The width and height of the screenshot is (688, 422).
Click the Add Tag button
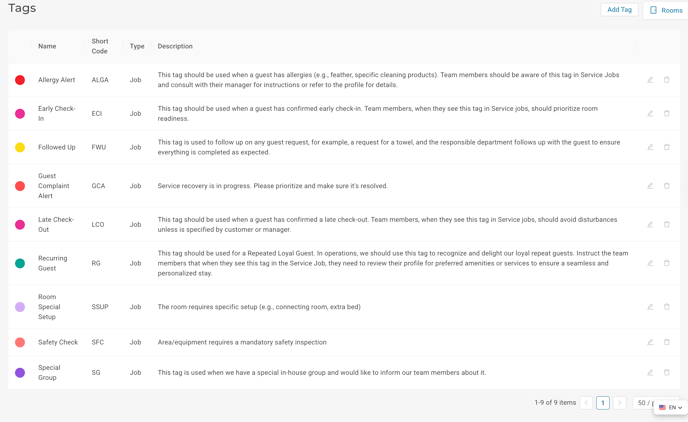click(619, 10)
